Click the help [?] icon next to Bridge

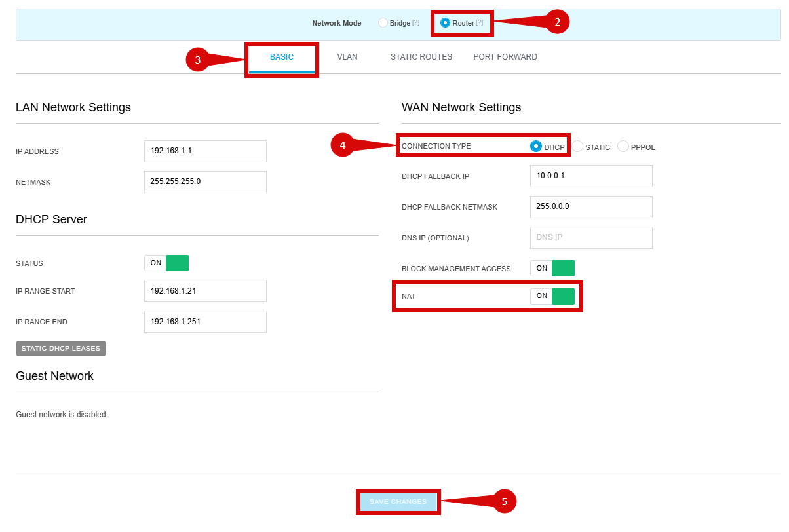tap(415, 23)
